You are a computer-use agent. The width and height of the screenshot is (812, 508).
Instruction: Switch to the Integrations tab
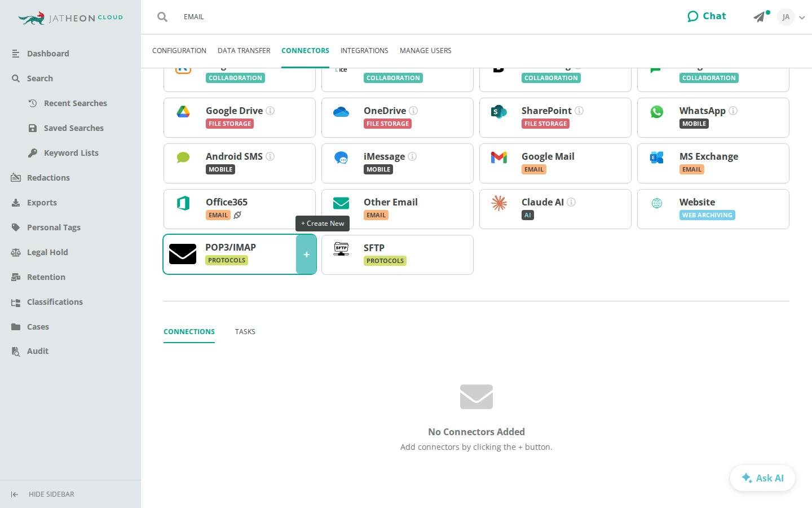coord(364,51)
